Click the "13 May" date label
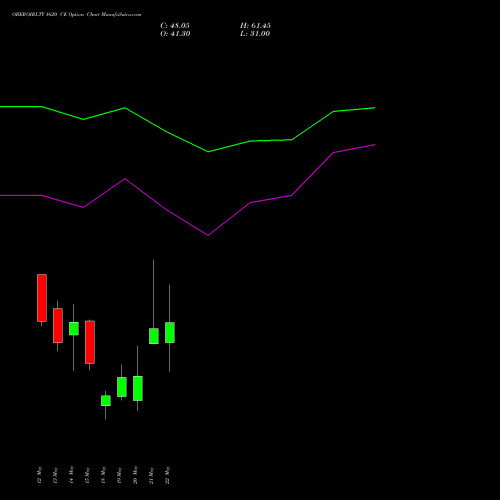 pos(55,475)
